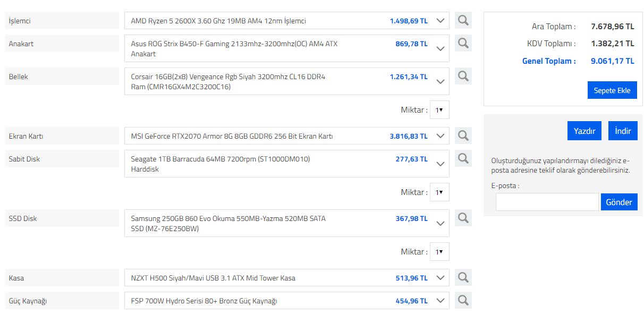Click the magnifier icon for SSD Disk row
Image resolution: width=644 pixels, height=314 pixels.
[x=463, y=218]
